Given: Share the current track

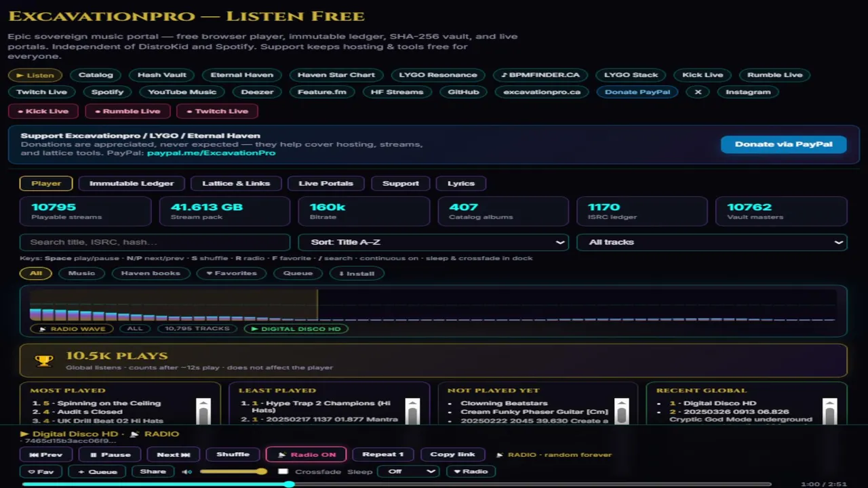Looking at the screenshot, I should coord(153,472).
